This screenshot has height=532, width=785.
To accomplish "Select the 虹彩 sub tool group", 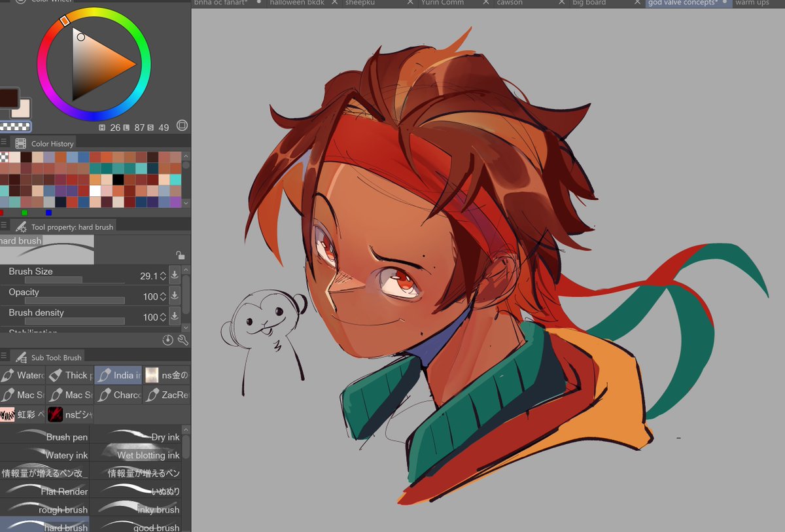I will 23,414.
